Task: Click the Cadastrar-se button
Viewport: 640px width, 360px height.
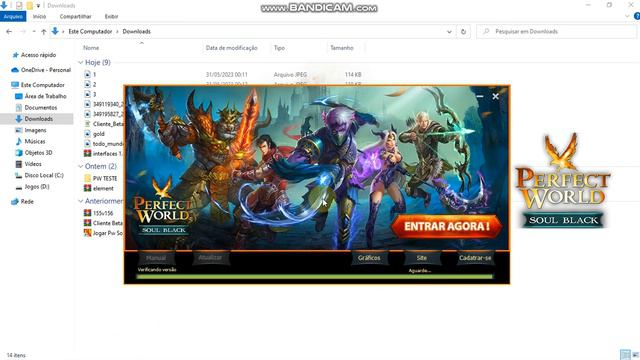Action: [x=475, y=258]
